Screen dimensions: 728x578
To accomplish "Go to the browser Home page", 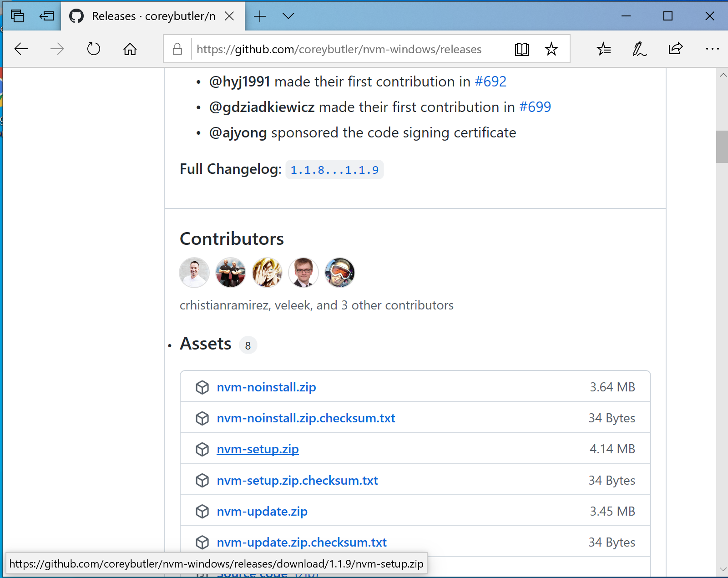I will tap(130, 49).
